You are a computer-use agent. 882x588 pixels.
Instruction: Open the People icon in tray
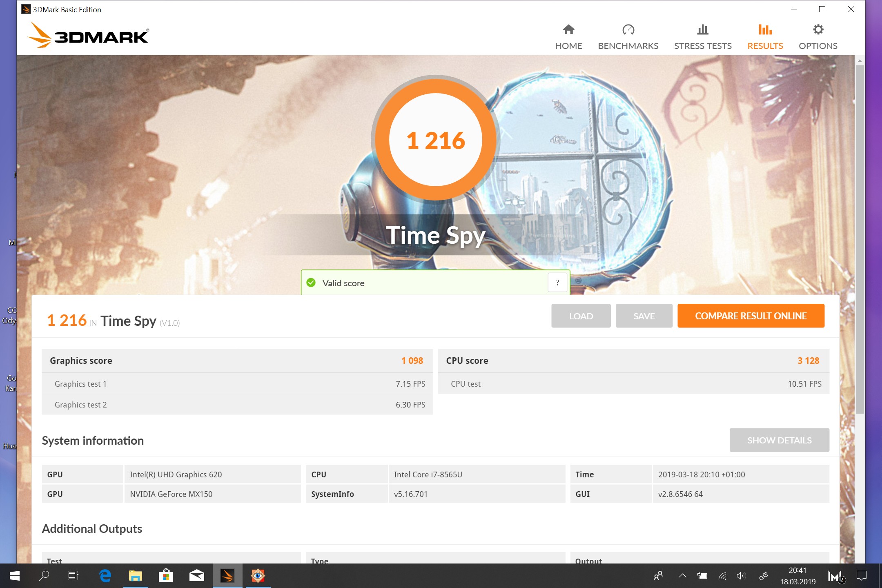point(658,576)
